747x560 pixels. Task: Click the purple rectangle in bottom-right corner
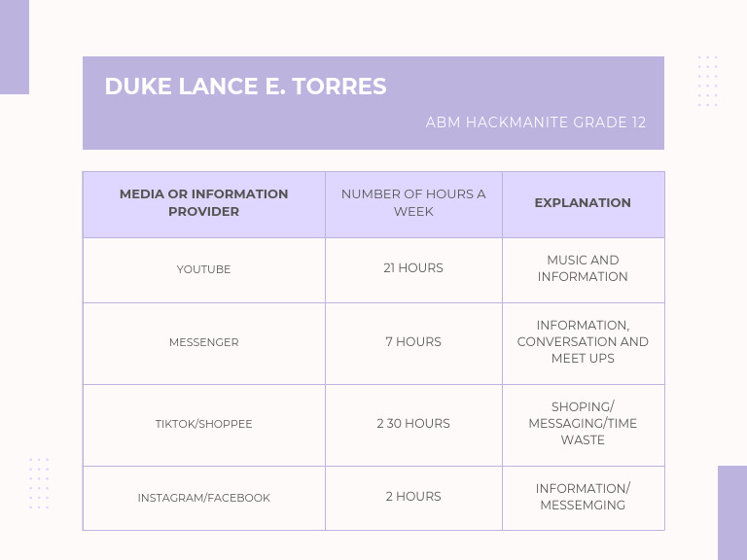click(732, 513)
